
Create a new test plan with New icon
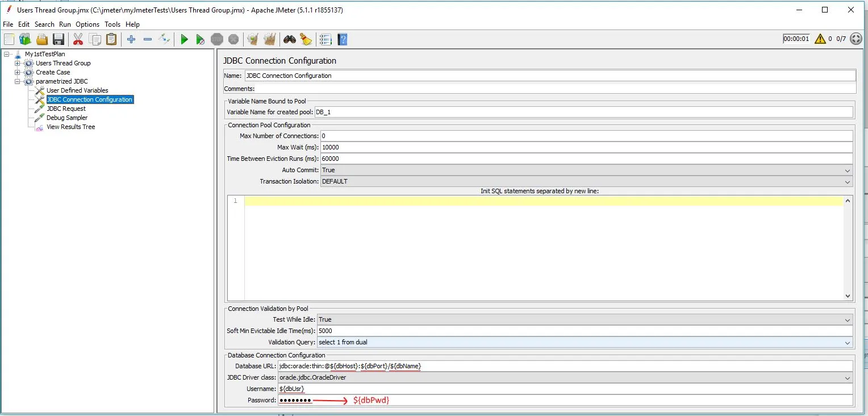[x=9, y=39]
